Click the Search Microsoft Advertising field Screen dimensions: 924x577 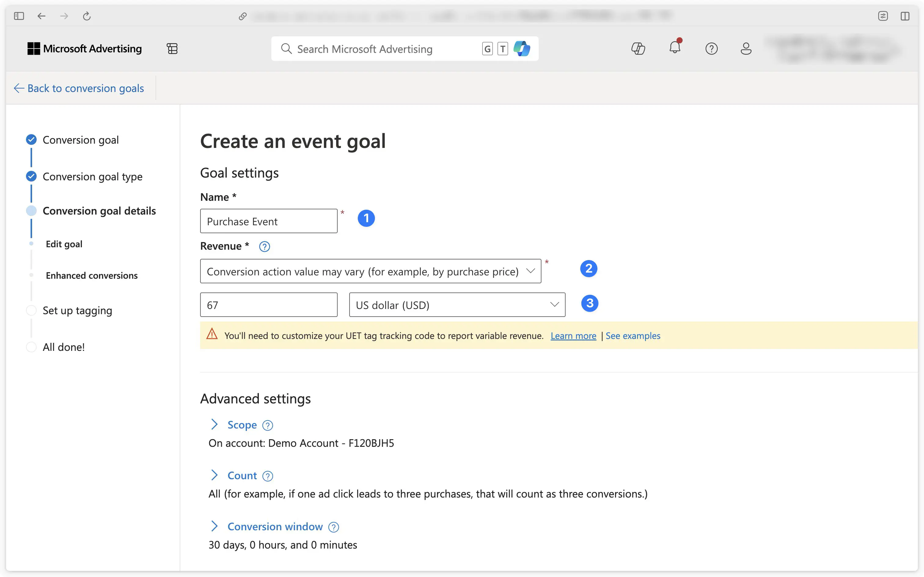point(405,49)
